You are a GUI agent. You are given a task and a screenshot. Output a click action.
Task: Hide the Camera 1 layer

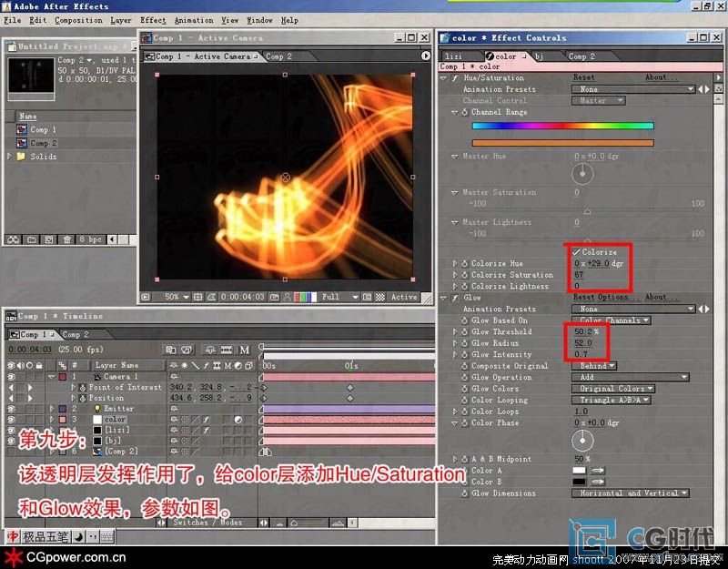(11, 377)
